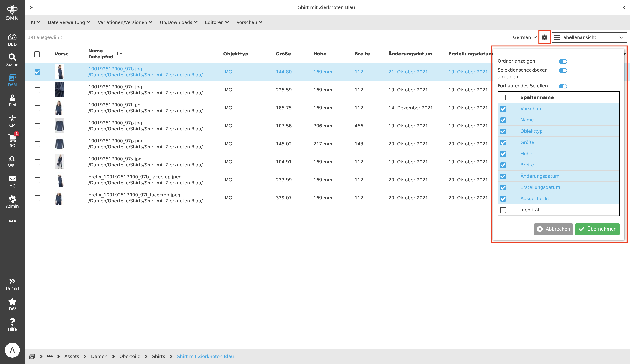Open the Editoren menu
This screenshot has width=630, height=364.
click(x=217, y=22)
